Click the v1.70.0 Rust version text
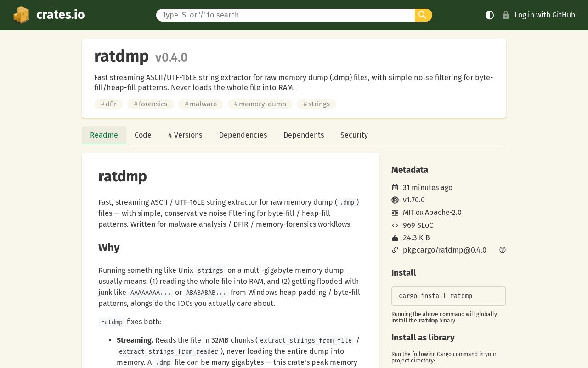Screen dimensions: 588x368 pos(414,200)
